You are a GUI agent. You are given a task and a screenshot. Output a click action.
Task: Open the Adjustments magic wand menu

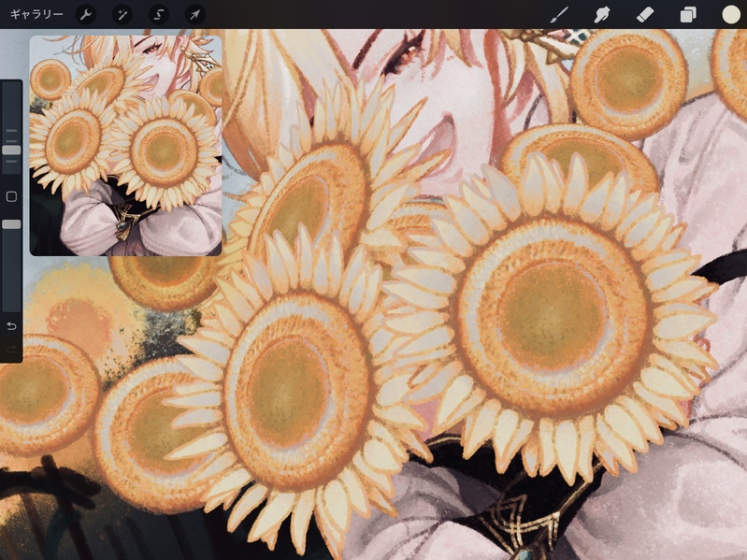pyautogui.click(x=122, y=15)
